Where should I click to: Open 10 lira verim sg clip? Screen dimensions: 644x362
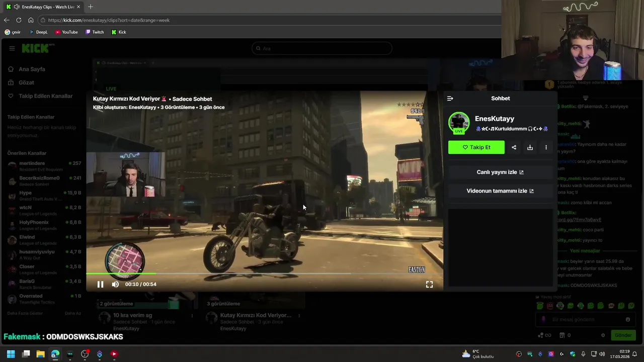132,316
